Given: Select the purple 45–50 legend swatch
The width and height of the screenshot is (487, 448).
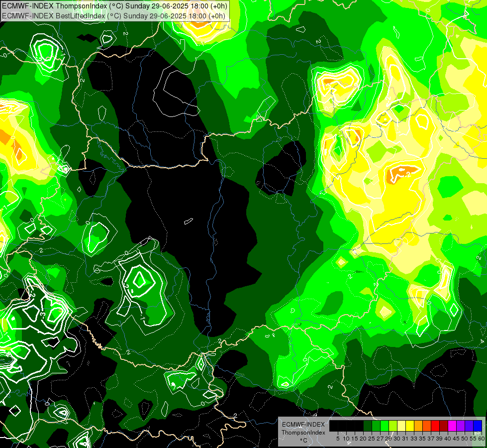Looking at the screenshot, I should pyautogui.click(x=461, y=426).
